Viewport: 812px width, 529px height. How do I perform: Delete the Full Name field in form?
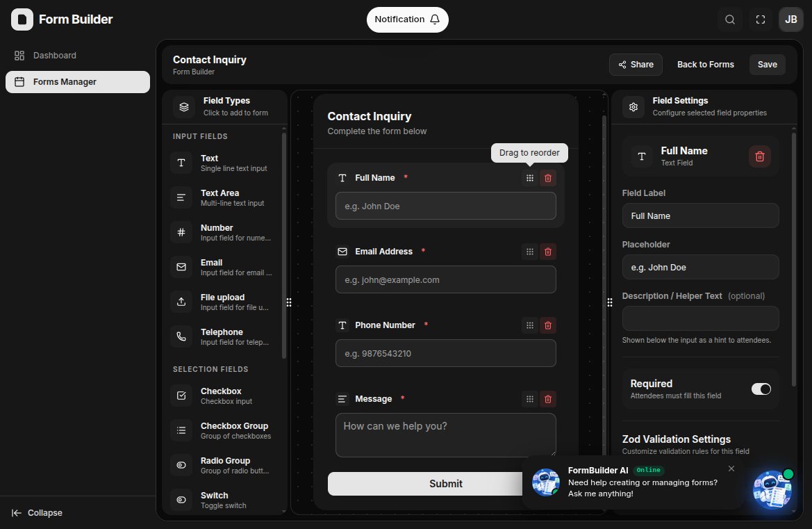click(x=548, y=178)
